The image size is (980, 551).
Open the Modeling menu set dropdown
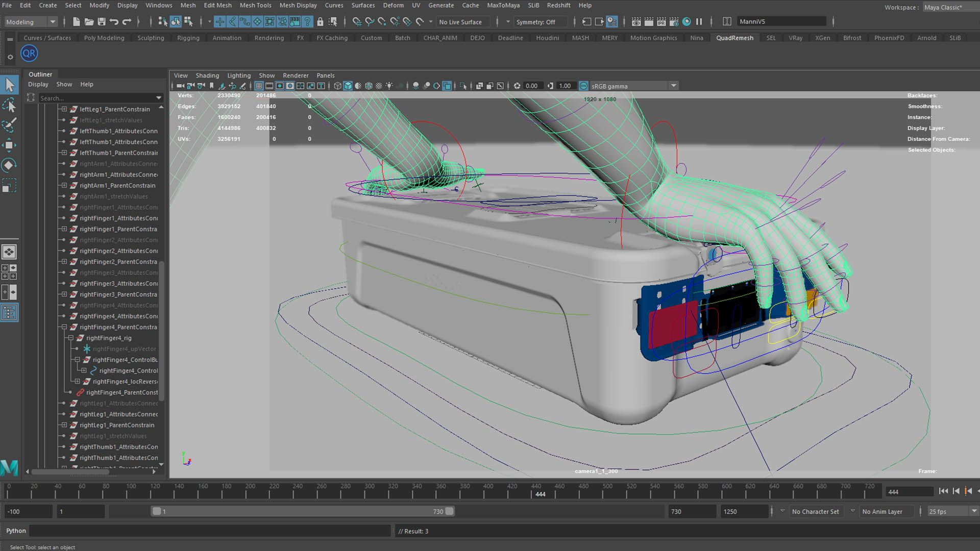pyautogui.click(x=31, y=21)
